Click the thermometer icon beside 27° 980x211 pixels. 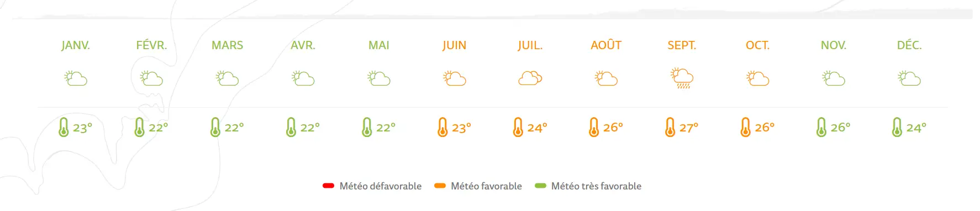(x=670, y=127)
